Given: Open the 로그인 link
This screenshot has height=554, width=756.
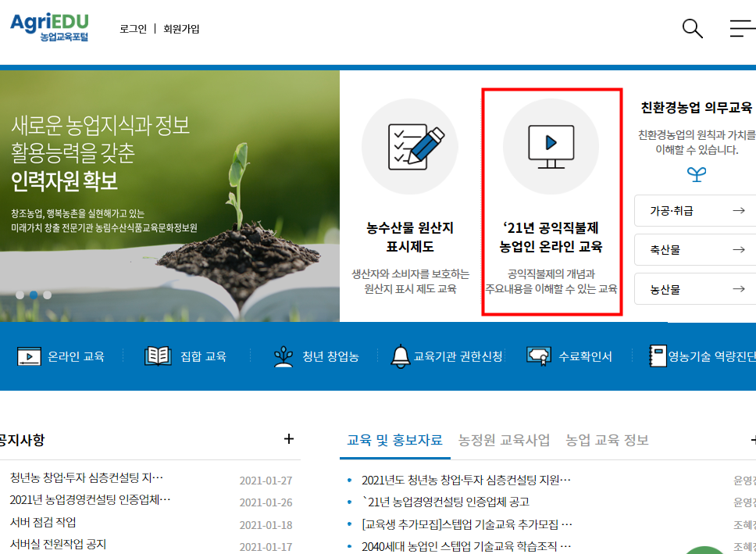Looking at the screenshot, I should (133, 29).
